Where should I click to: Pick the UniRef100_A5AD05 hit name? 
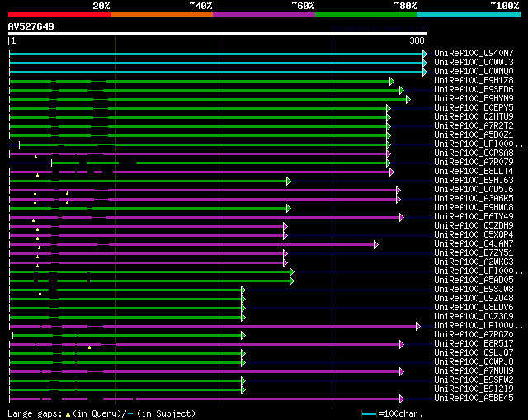click(x=474, y=281)
